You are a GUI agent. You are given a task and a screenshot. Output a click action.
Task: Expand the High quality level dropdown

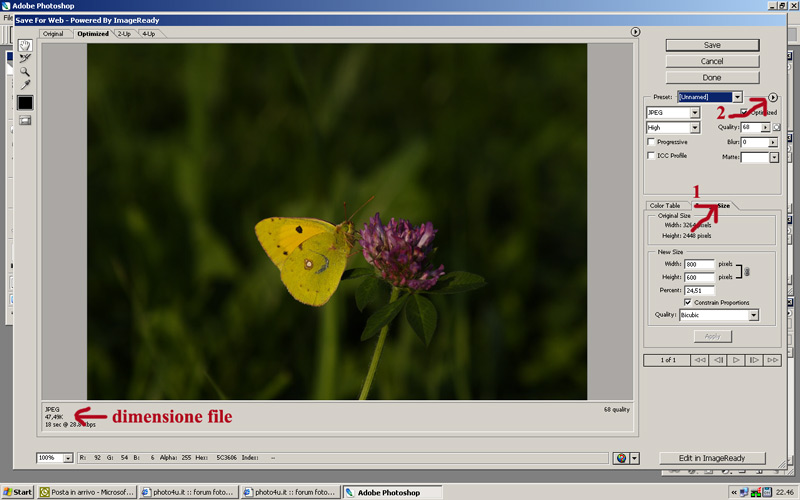(x=672, y=128)
